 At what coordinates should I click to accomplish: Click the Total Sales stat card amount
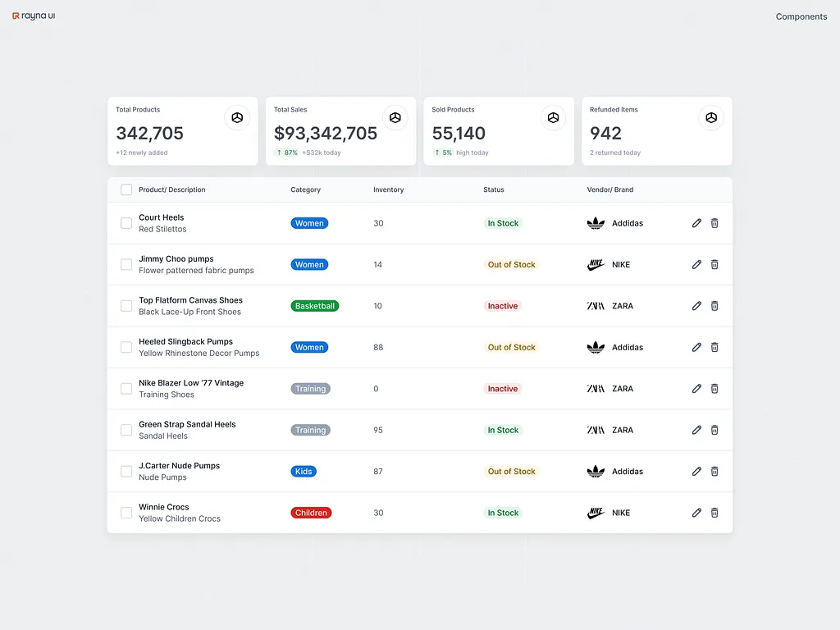pyautogui.click(x=326, y=134)
